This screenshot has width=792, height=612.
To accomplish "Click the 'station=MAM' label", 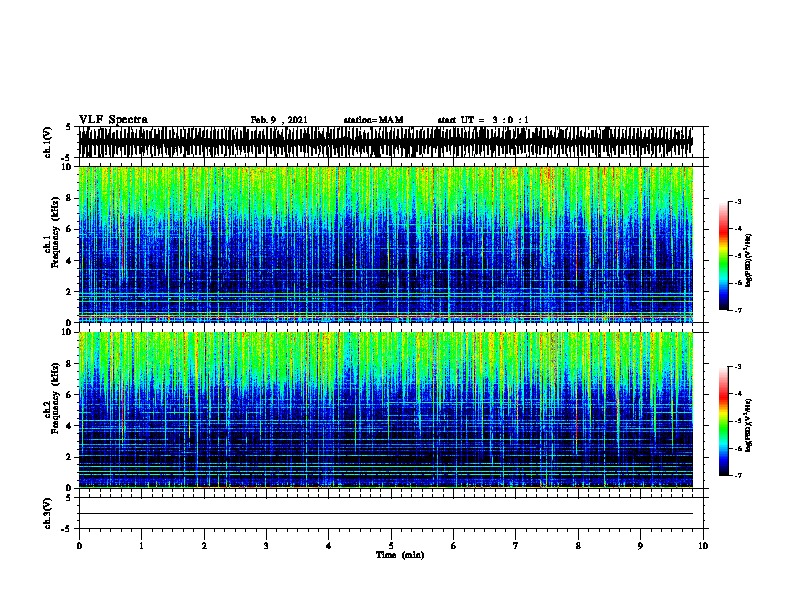I will [373, 120].
